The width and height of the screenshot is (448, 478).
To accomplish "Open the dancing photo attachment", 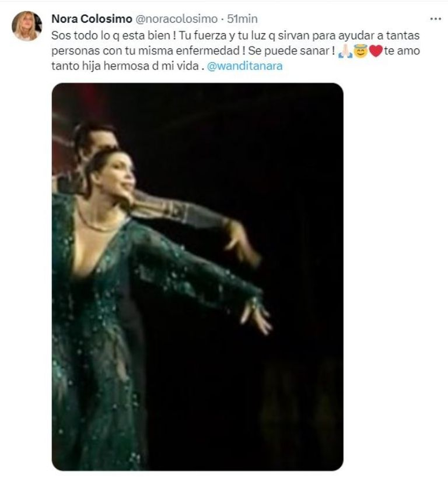I will [x=197, y=276].
